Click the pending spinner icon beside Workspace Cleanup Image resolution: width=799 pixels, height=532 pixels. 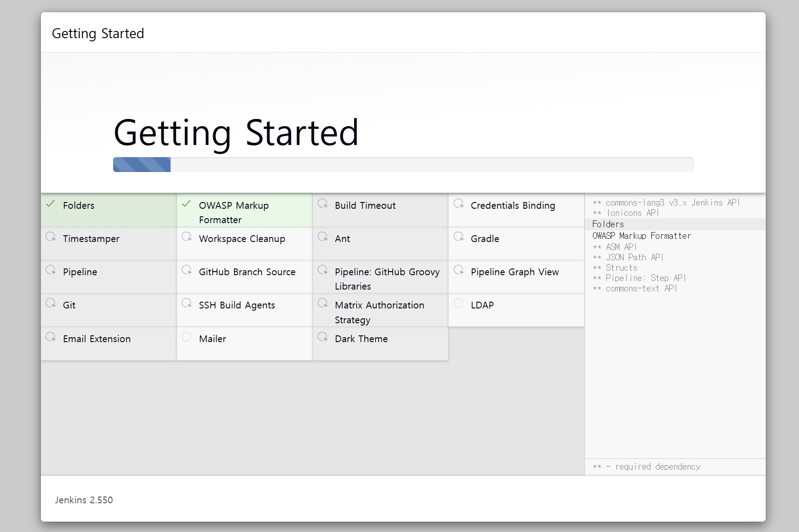(187, 237)
